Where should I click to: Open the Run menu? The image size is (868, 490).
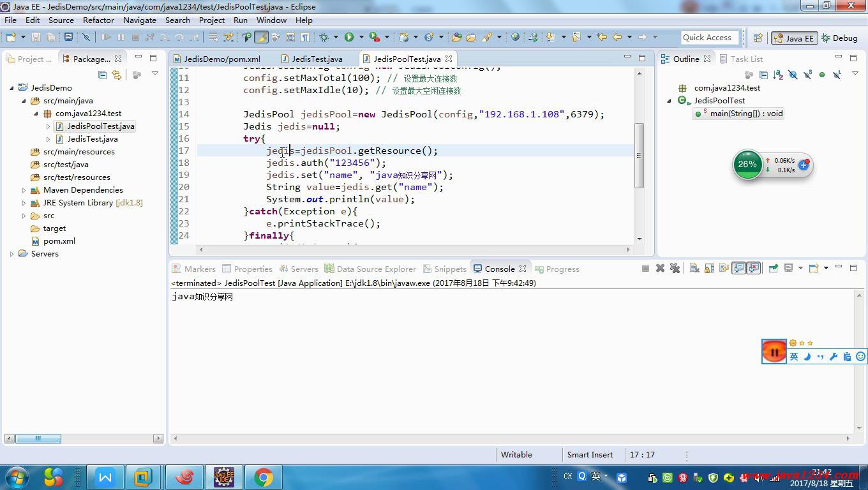pyautogui.click(x=241, y=20)
